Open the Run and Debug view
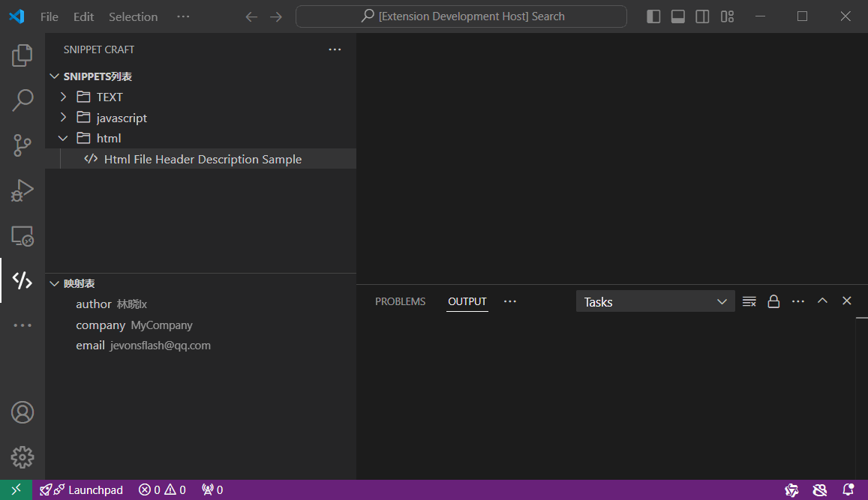The height and width of the screenshot is (500, 868). 23,190
